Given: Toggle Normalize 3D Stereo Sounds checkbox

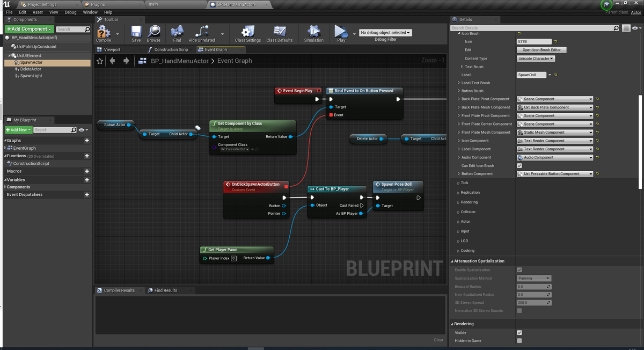Looking at the screenshot, I should tap(519, 310).
